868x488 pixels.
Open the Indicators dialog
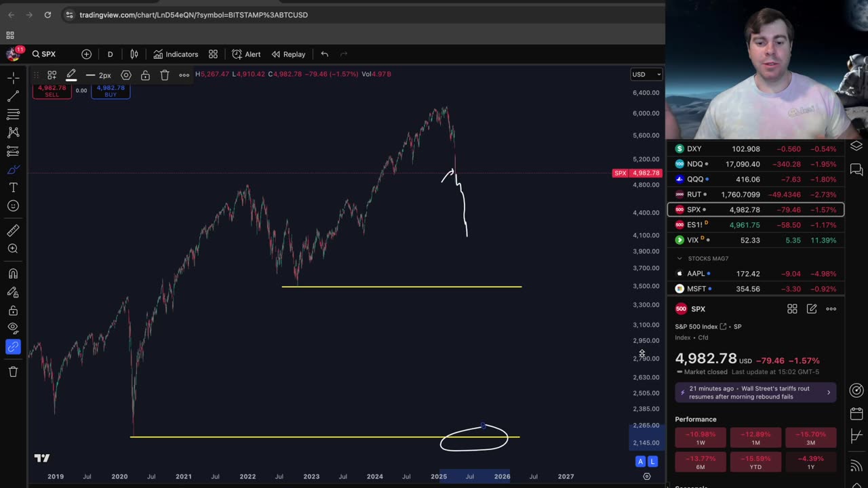click(x=176, y=54)
